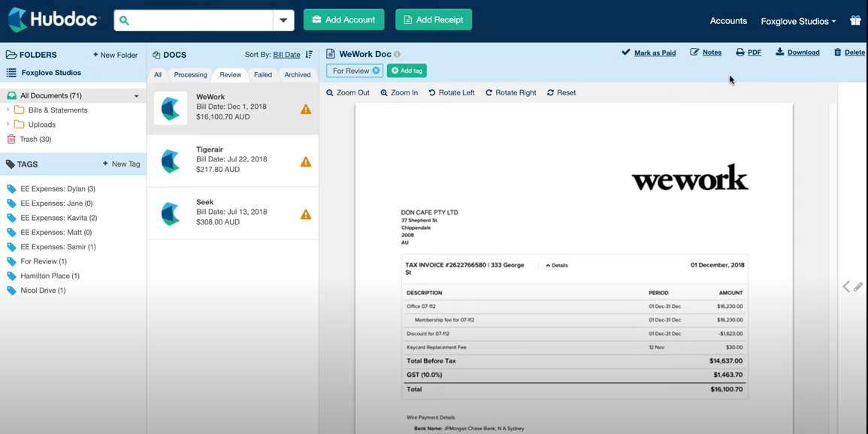Open the Tigerair document thumbnail
Viewport: 868px width, 434px height.
click(x=171, y=161)
